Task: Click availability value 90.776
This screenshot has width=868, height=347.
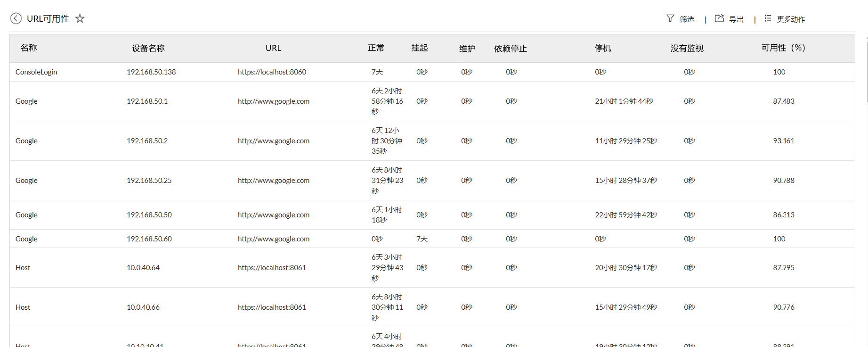Action: click(784, 307)
